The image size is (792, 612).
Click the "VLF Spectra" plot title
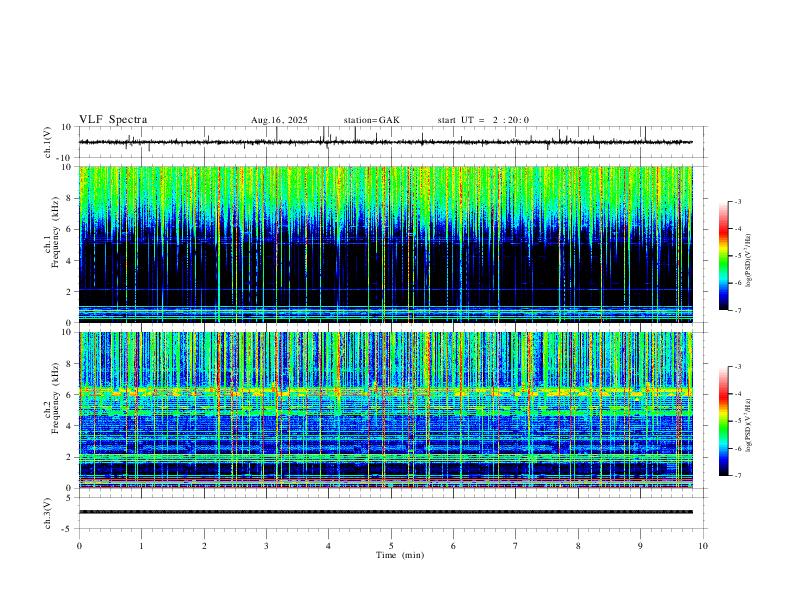coord(113,120)
